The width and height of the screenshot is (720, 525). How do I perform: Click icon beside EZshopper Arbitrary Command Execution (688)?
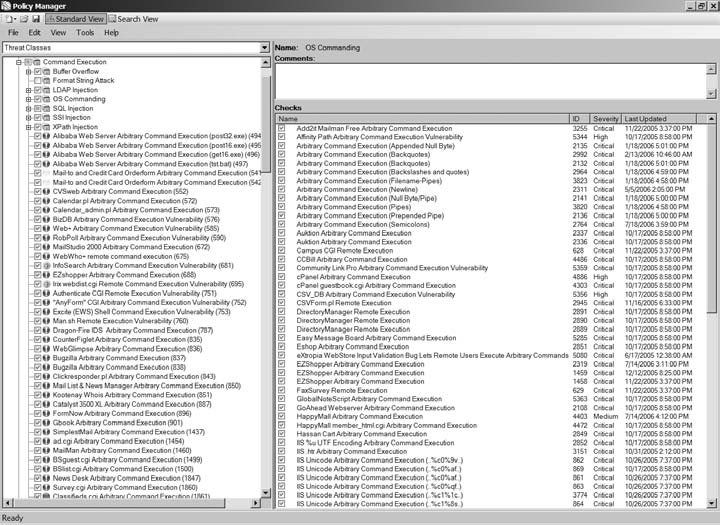click(46, 275)
